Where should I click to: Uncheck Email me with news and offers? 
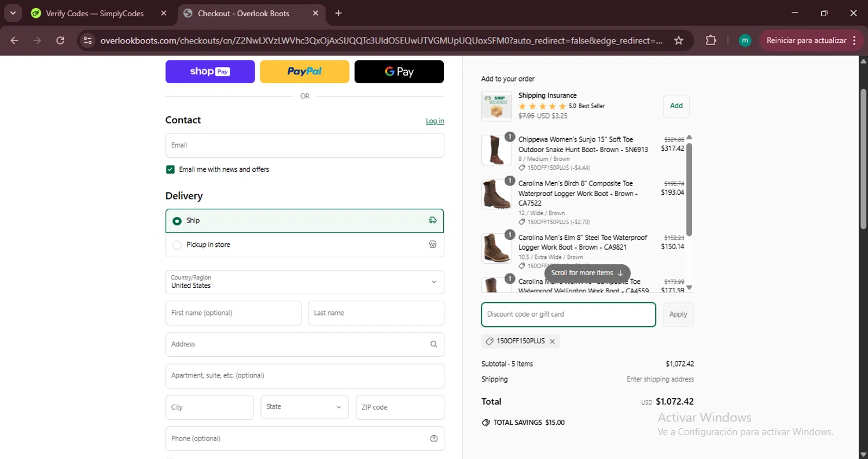coord(170,169)
